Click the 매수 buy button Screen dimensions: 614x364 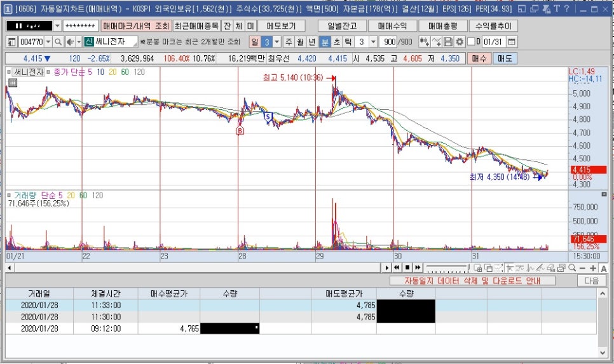coord(479,58)
